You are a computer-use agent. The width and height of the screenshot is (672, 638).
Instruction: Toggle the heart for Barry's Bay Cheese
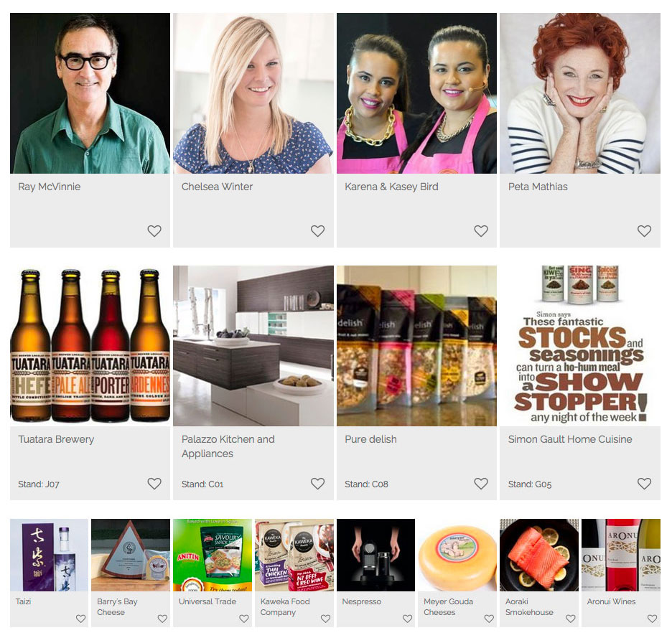162,619
